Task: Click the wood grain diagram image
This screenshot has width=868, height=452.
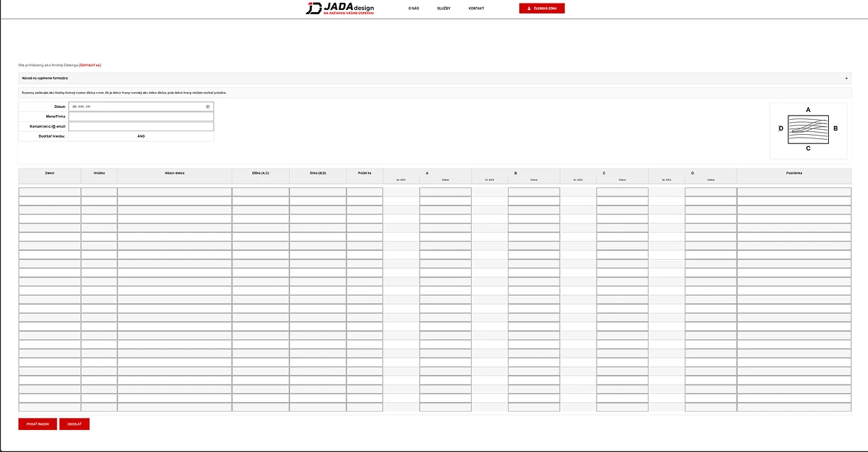Action: click(808, 129)
